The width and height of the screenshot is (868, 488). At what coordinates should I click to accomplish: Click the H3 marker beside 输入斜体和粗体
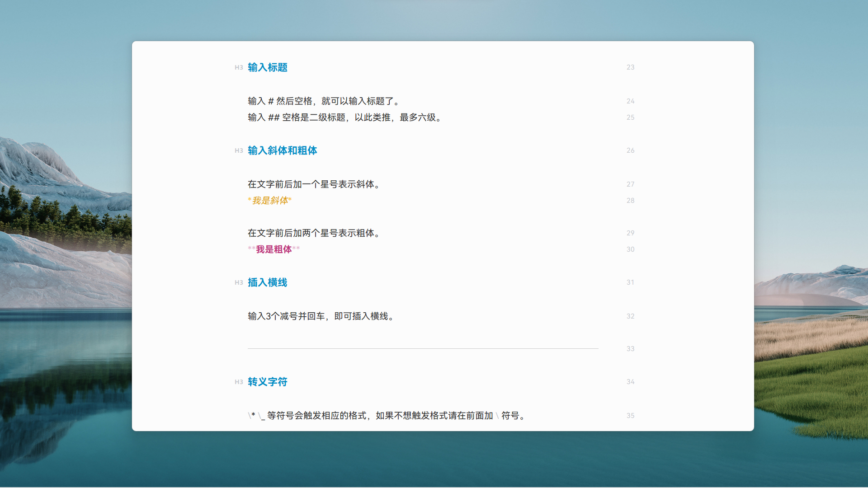(x=239, y=151)
